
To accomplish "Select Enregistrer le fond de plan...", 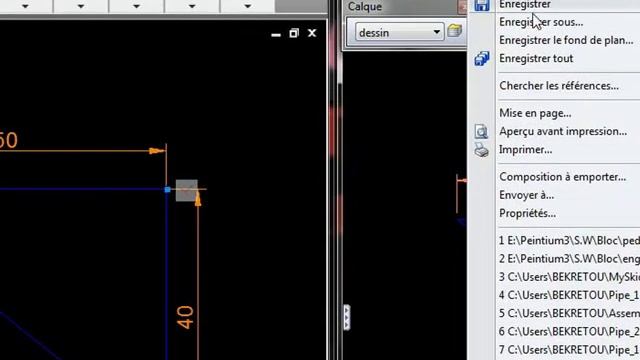I will click(567, 40).
